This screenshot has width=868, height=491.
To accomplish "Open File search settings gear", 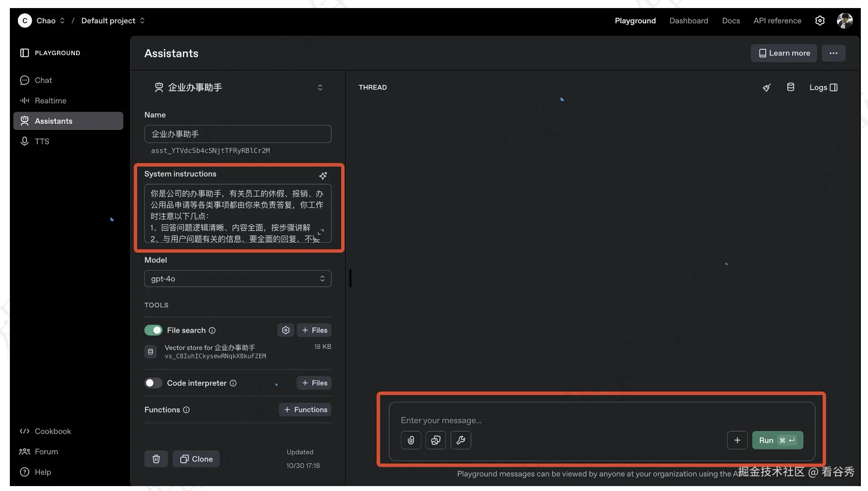I will coord(286,330).
